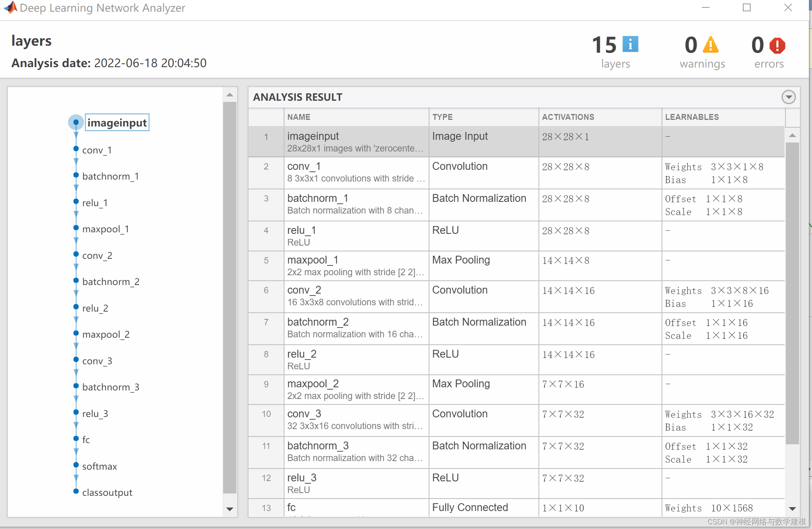Screen dimensions: 812x529
Task: Open the Analysis Result options dropdown
Action: tap(788, 97)
